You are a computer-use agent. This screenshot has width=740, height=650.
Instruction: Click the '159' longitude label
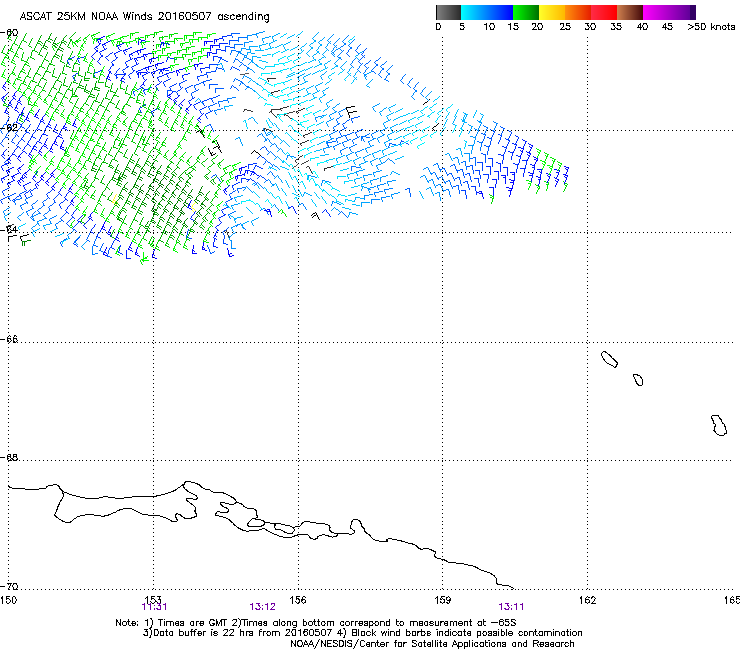click(443, 600)
